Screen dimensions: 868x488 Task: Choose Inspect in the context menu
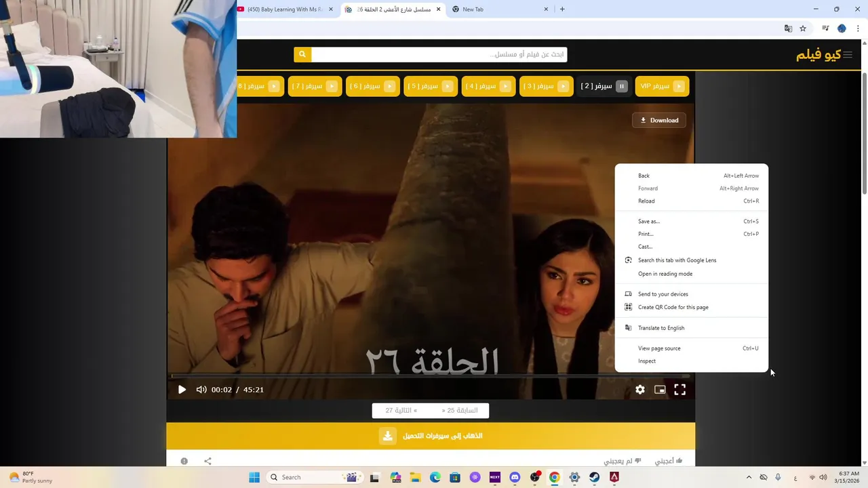pos(692,361)
